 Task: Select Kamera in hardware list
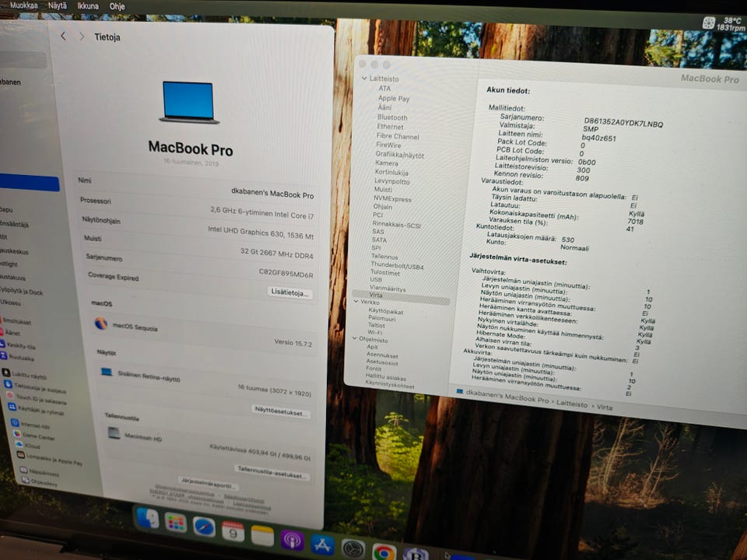tap(387, 163)
